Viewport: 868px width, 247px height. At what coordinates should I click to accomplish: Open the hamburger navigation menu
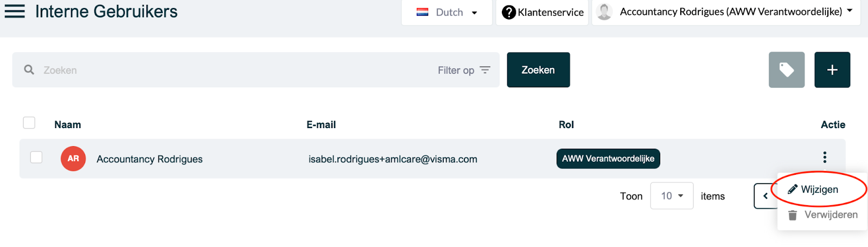15,11
